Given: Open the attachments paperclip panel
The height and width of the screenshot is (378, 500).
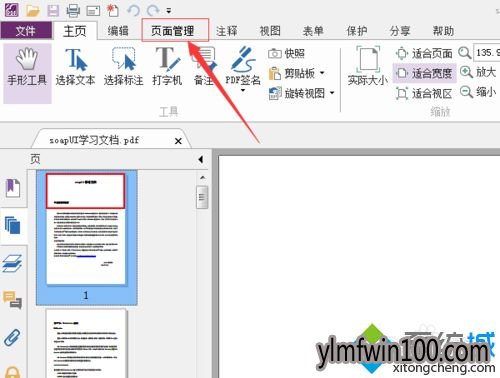Looking at the screenshot, I should pyautogui.click(x=12, y=337).
